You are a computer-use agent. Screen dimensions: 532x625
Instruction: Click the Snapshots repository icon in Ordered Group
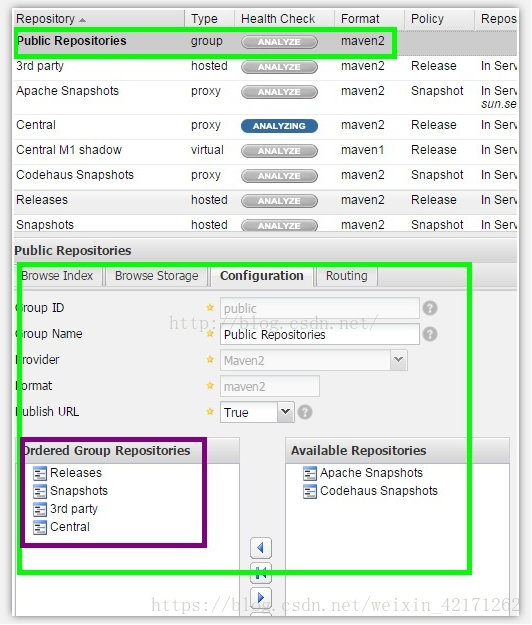tap(39, 491)
